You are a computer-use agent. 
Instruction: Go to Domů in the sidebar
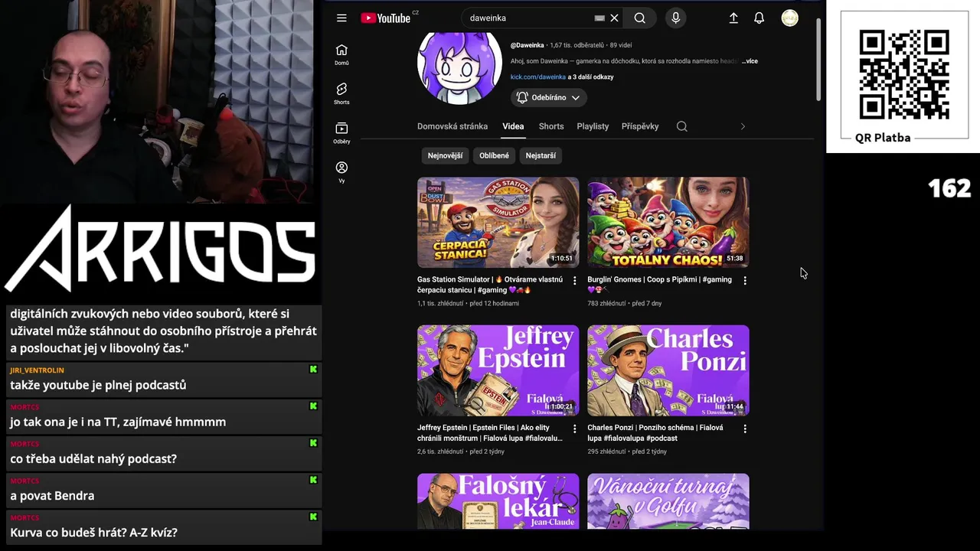tap(341, 54)
